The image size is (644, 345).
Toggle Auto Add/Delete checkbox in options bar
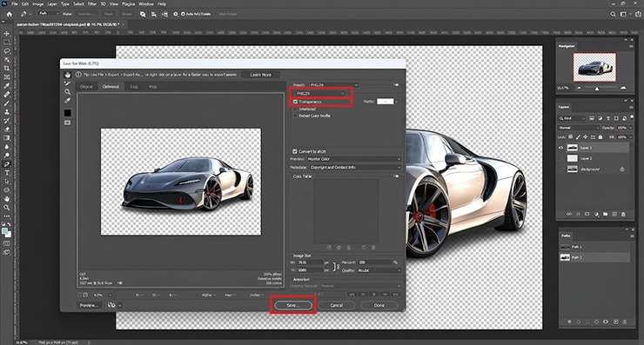tap(183, 14)
